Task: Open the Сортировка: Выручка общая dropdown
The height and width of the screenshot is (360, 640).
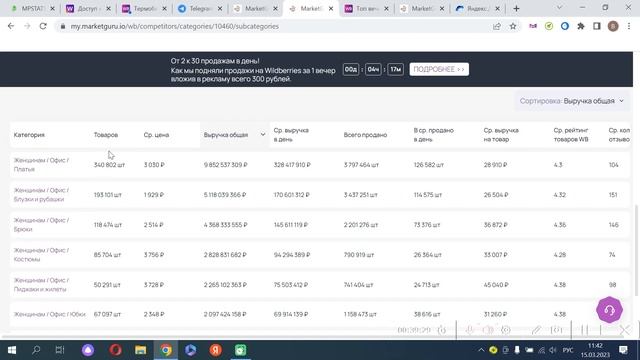Action: pos(571,101)
